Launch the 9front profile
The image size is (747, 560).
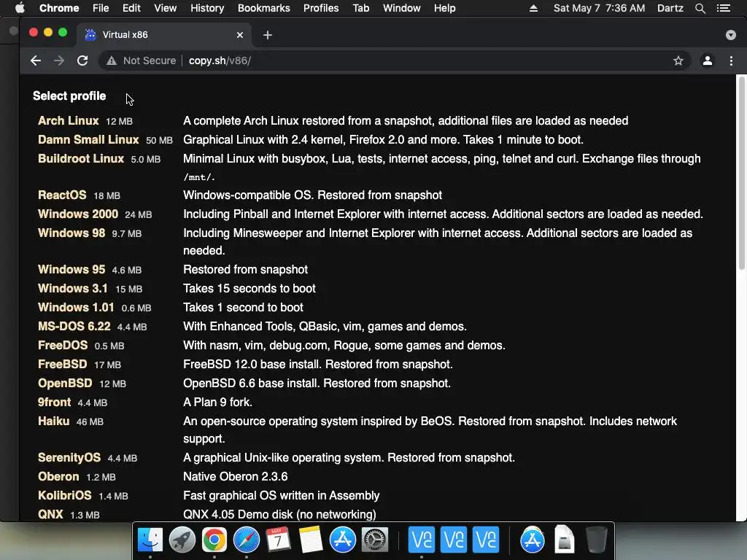54,402
